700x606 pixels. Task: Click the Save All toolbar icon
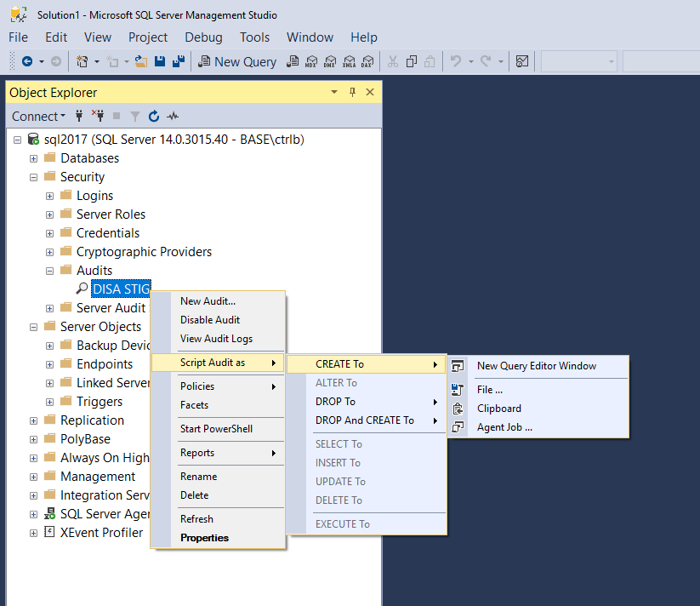(x=179, y=61)
